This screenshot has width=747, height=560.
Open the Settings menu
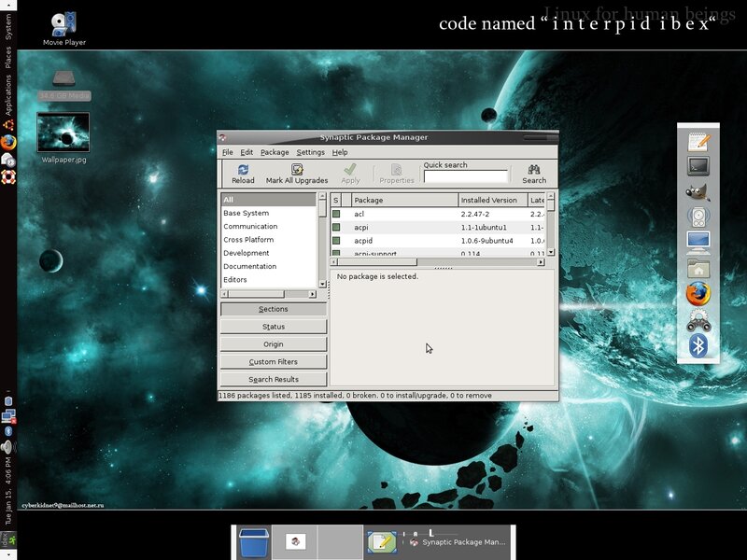click(310, 152)
